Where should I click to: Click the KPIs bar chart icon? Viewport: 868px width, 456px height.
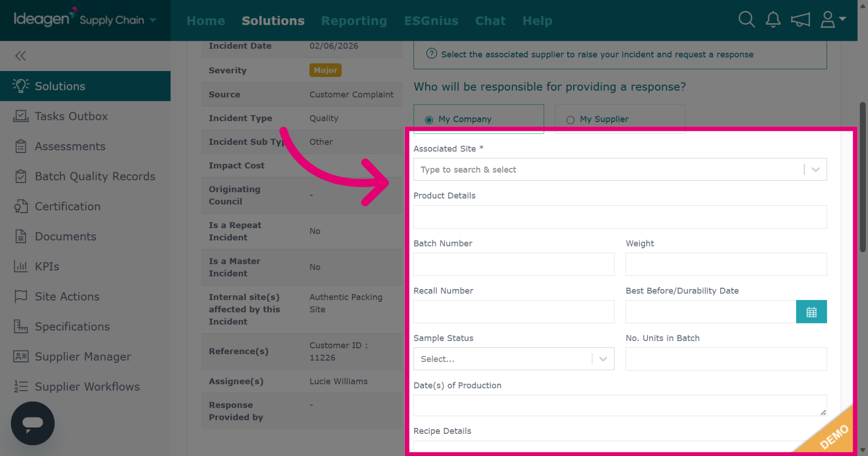tap(21, 266)
